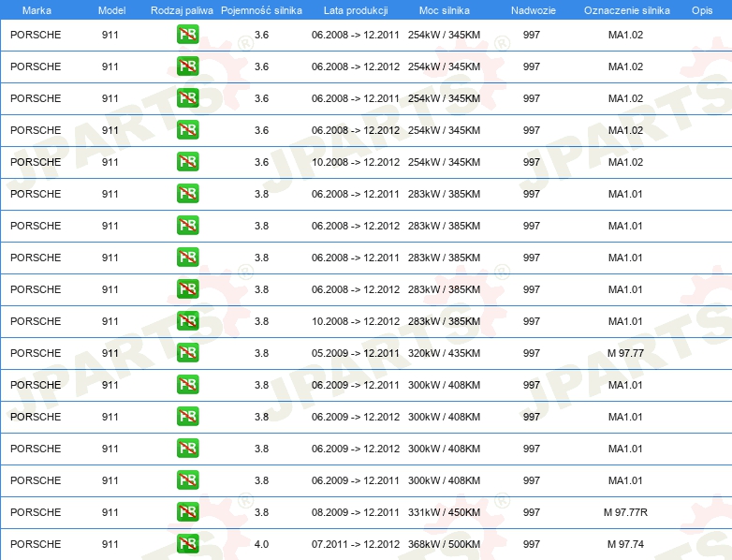The width and height of the screenshot is (732, 560).
Task: Click the petrol fuel icon in the 368kW / 500KM row
Action: point(187,544)
